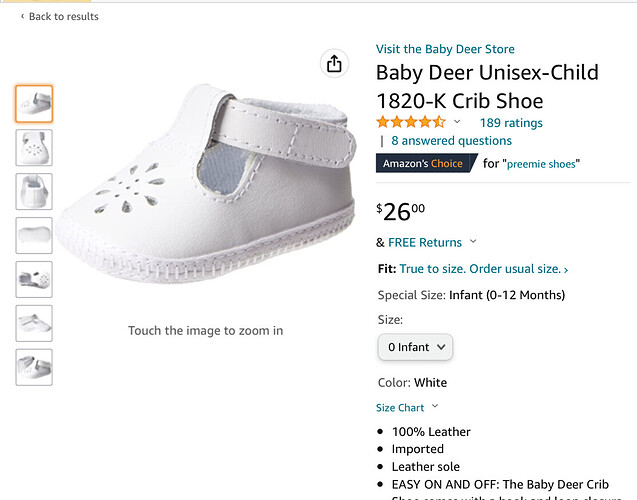Go back using the arrow beside Back to results
Viewport: 637px width, 500px height.
click(23, 17)
